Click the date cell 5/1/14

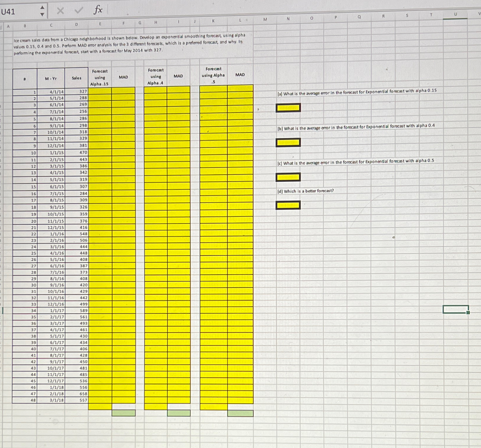51,98
